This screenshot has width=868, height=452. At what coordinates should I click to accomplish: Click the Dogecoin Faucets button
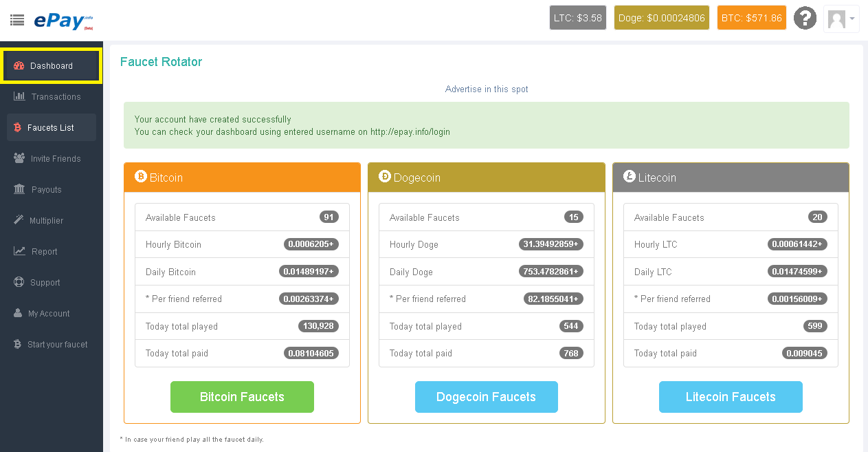pos(487,397)
